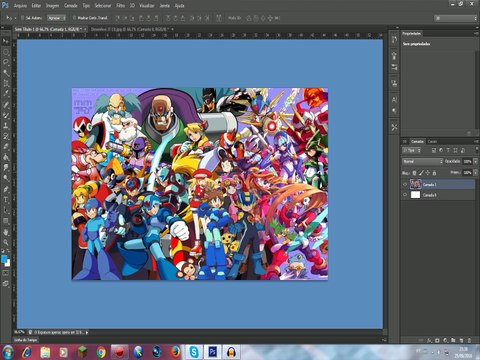Hide the Camada 0 layer
The image size is (480, 360).
point(405,195)
